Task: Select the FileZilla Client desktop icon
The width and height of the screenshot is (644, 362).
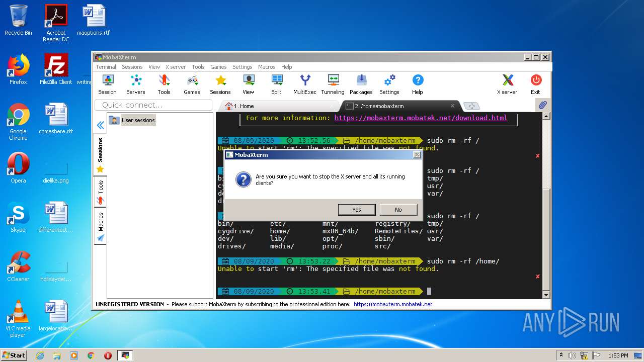Action: [56, 69]
